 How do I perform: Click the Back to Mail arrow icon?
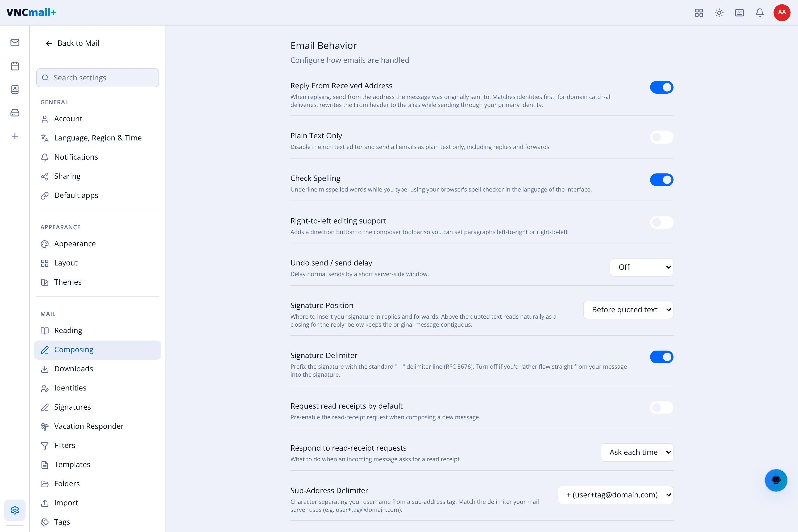tap(49, 43)
